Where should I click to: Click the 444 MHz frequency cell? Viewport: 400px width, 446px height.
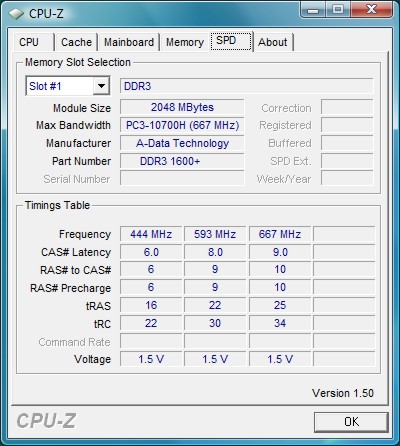151,234
